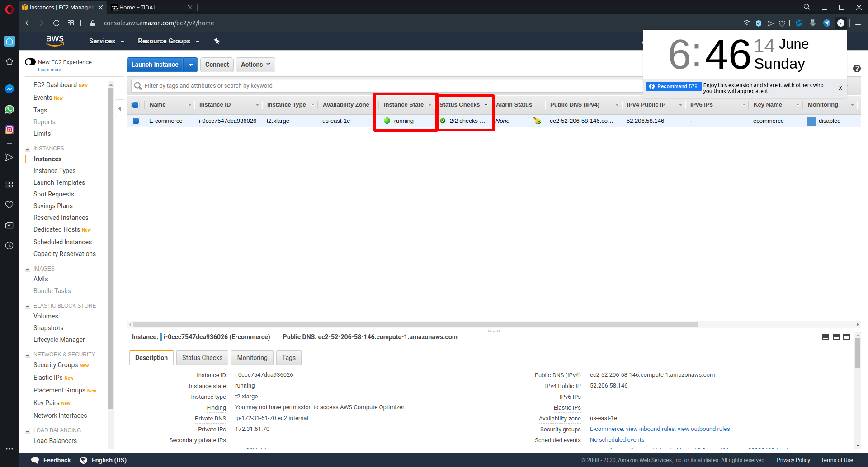Collapse the IMAGES sidebar section
868x467 pixels.
28,269
